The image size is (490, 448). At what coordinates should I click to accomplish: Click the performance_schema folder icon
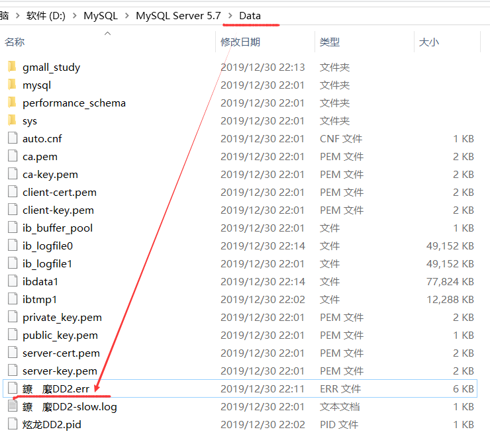click(11, 103)
